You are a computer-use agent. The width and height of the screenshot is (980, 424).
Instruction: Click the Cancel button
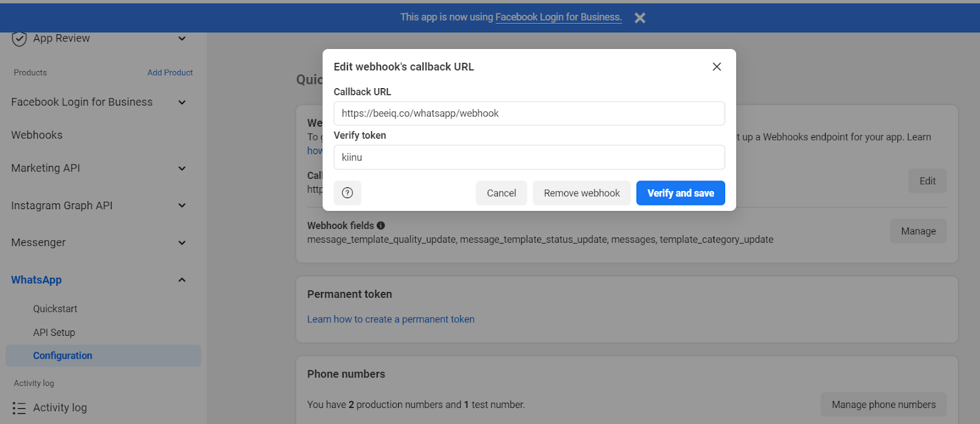[x=502, y=193]
